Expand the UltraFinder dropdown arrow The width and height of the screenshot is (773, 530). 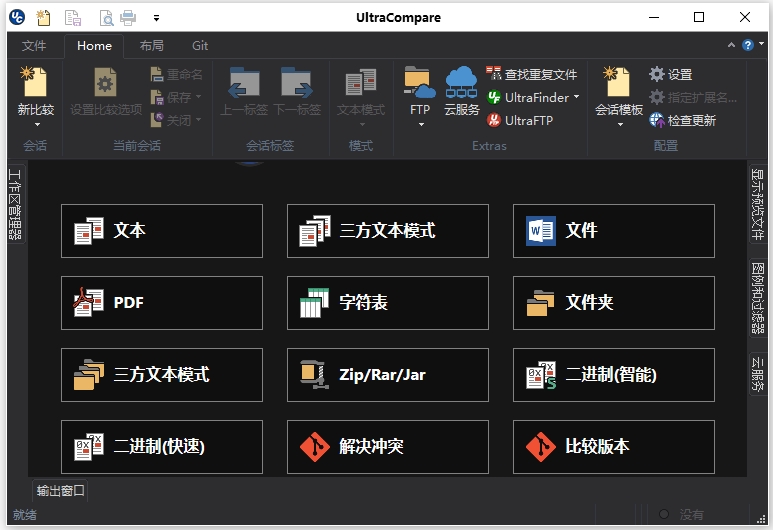pos(576,97)
